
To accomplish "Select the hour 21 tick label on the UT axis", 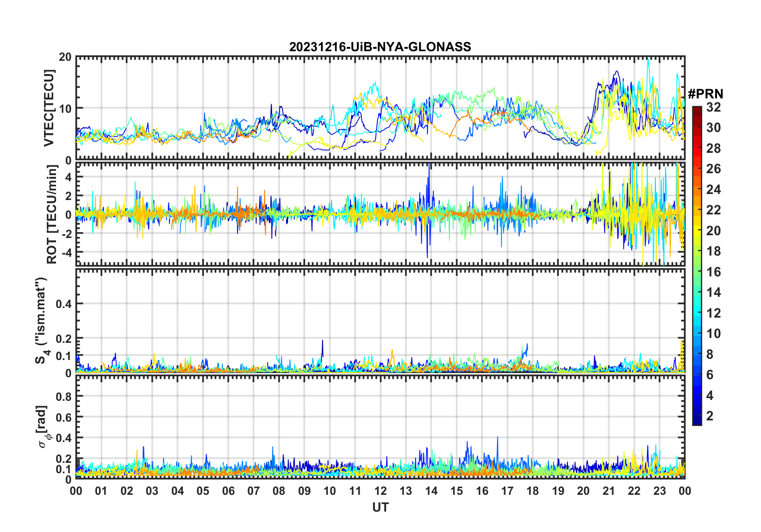I will 609,491.
